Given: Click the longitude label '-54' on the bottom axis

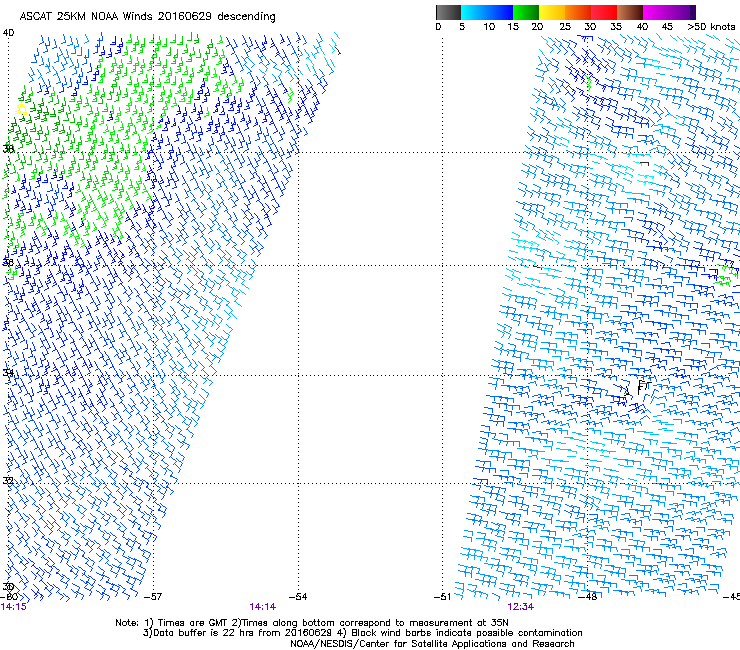Looking at the screenshot, I should (x=298, y=596).
